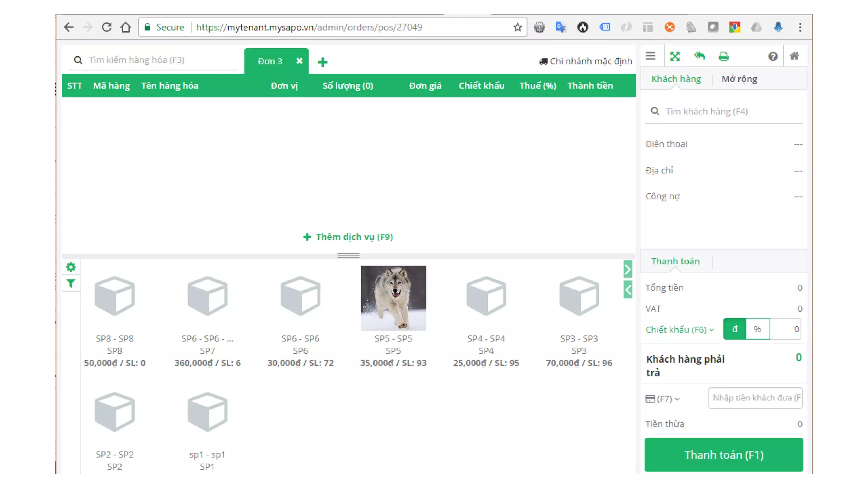Go to home via house icon
This screenshot has height=488, width=868.
point(794,56)
